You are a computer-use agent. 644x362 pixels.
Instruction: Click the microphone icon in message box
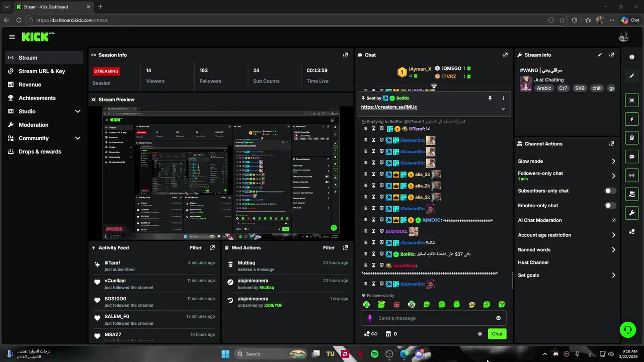pyautogui.click(x=370, y=318)
